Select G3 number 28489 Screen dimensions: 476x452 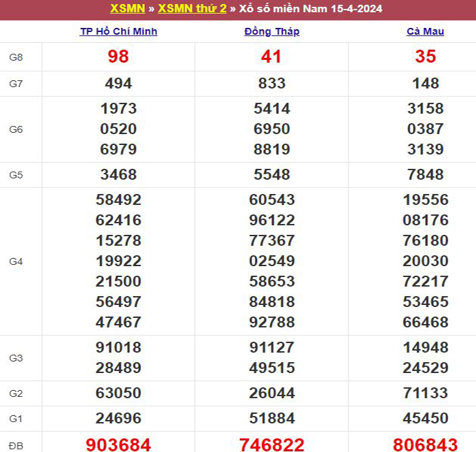[118, 368]
